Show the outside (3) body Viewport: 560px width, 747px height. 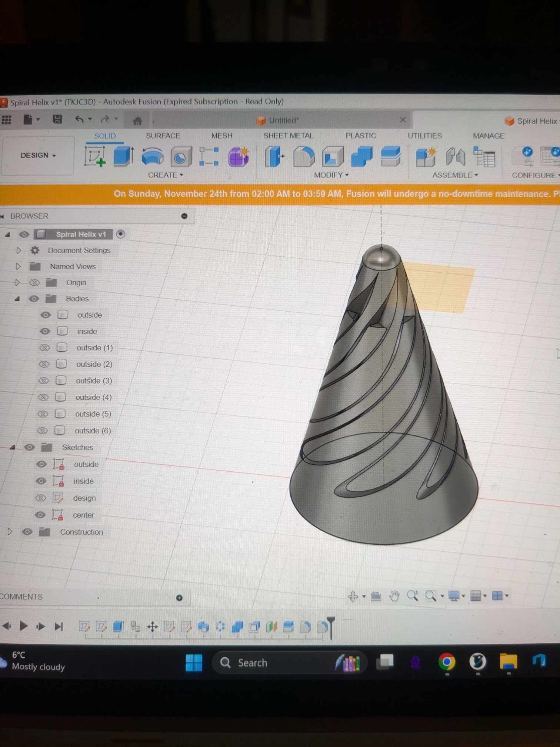pyautogui.click(x=44, y=381)
